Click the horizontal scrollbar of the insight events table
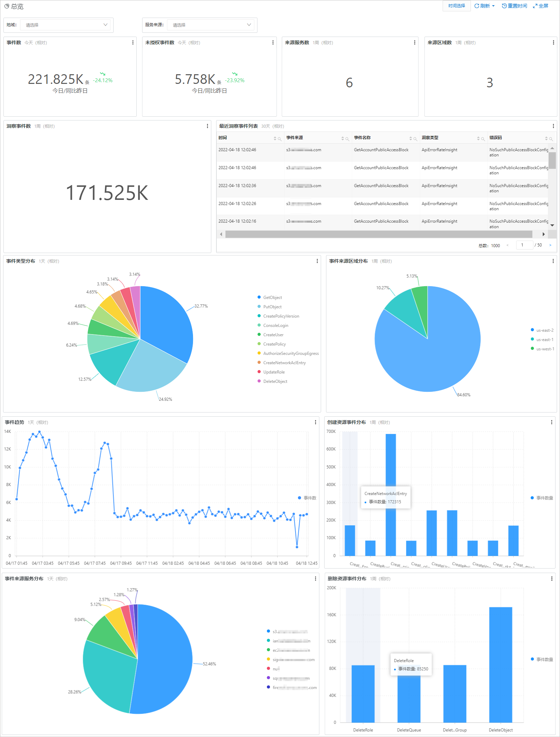 coord(379,234)
